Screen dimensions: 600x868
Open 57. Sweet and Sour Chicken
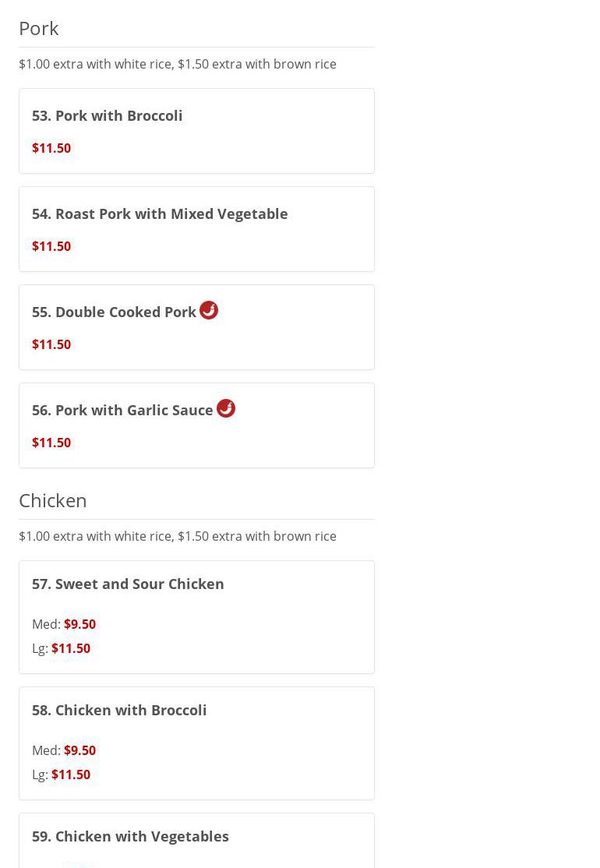tap(128, 584)
